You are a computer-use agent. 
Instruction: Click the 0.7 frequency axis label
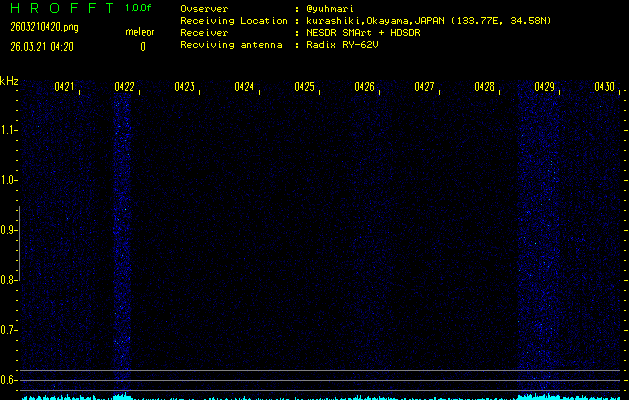(9, 329)
